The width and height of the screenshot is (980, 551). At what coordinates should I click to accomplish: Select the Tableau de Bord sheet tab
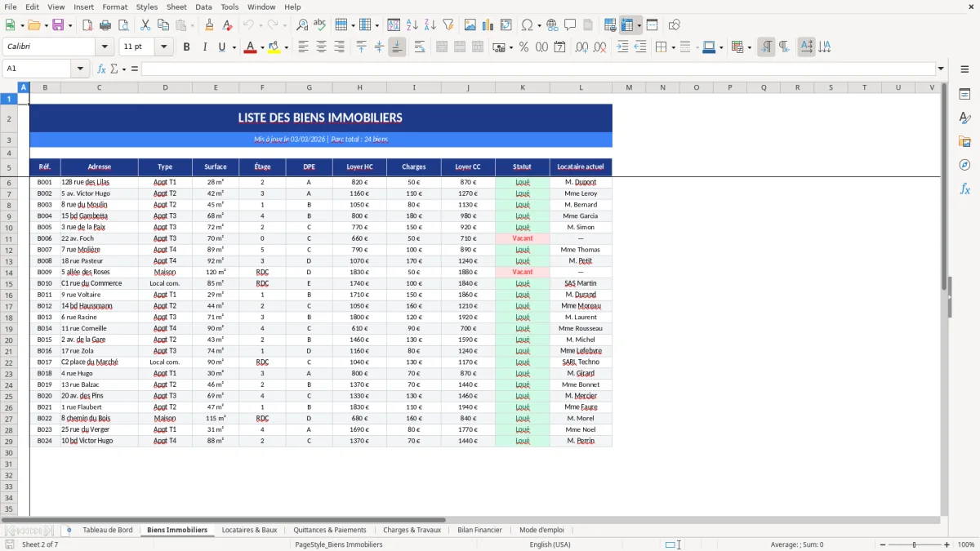[x=108, y=529]
